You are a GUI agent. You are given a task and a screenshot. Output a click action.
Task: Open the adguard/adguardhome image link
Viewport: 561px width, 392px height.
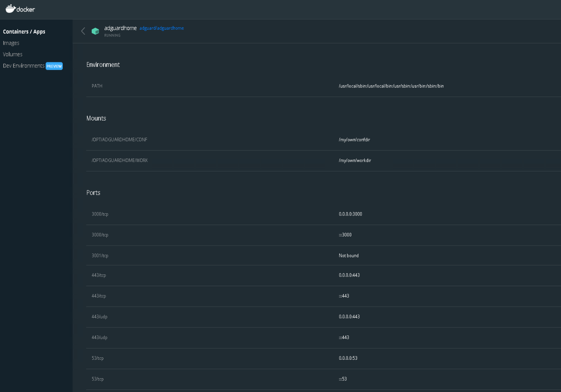pyautogui.click(x=162, y=28)
